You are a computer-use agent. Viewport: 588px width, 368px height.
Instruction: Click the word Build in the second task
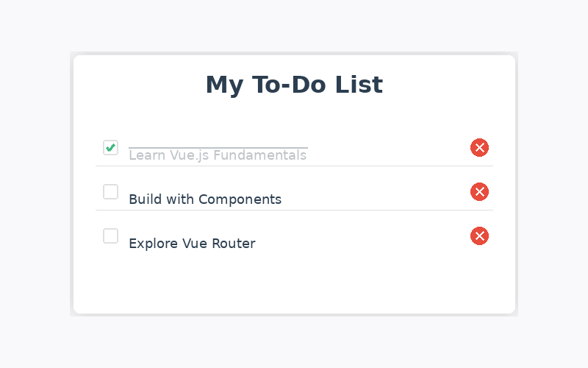click(x=146, y=199)
